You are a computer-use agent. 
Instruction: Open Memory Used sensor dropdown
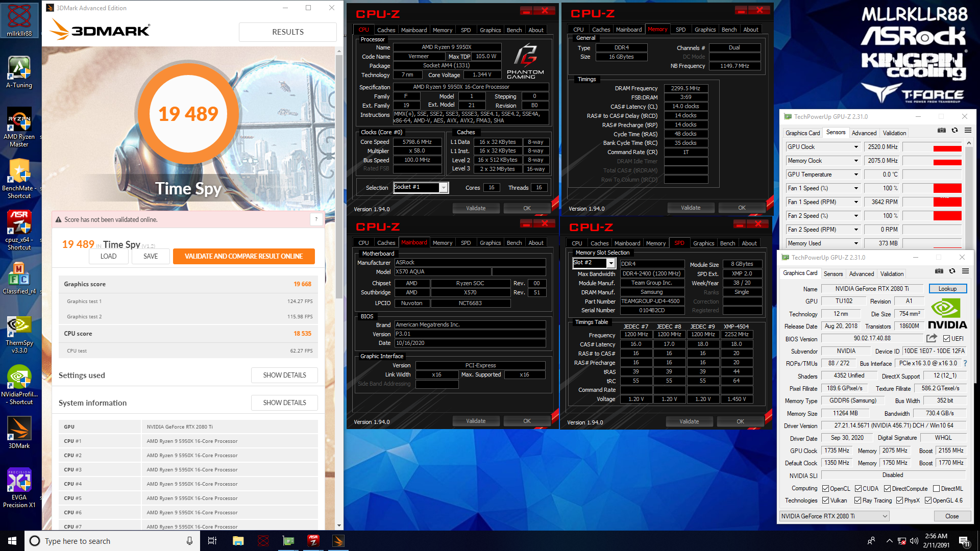coord(856,243)
